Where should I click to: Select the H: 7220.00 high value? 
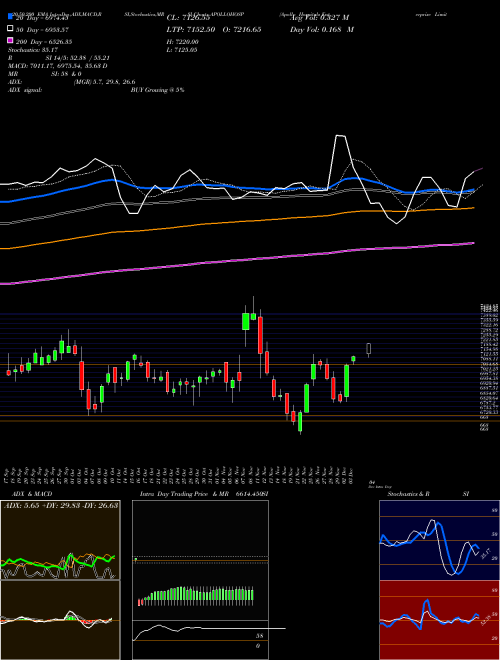click(x=183, y=42)
